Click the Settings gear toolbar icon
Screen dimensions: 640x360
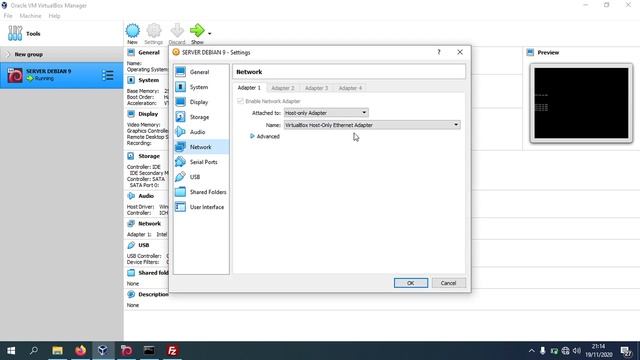click(153, 31)
